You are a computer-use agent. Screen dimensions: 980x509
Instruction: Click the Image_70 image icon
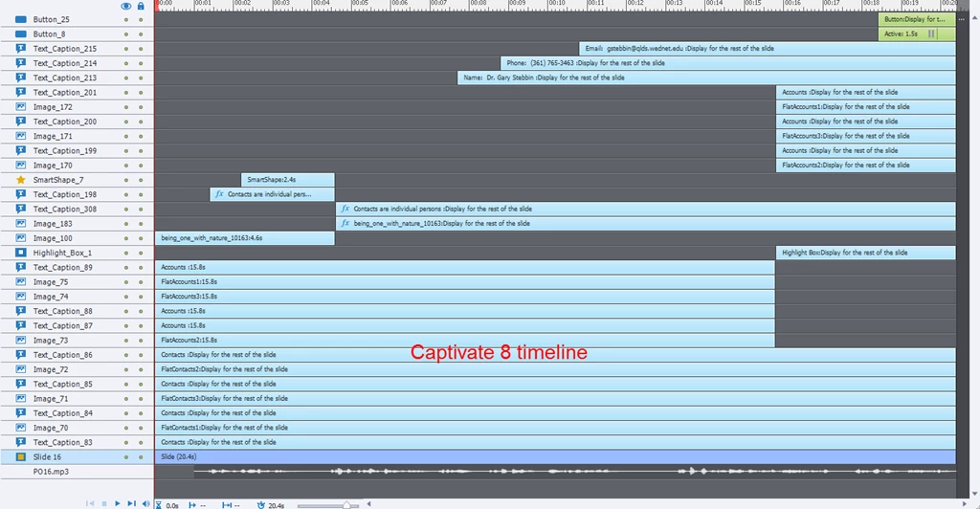pos(21,427)
